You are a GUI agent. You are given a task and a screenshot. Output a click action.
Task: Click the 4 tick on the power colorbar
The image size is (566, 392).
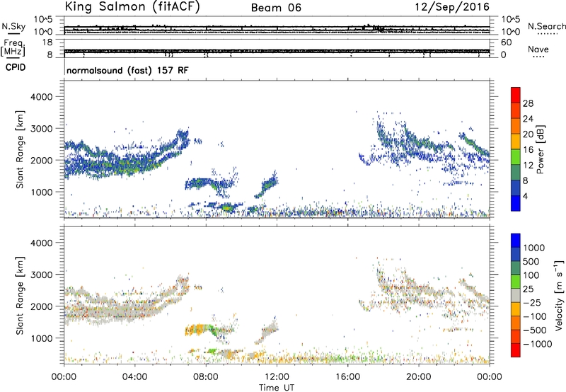pos(525,196)
